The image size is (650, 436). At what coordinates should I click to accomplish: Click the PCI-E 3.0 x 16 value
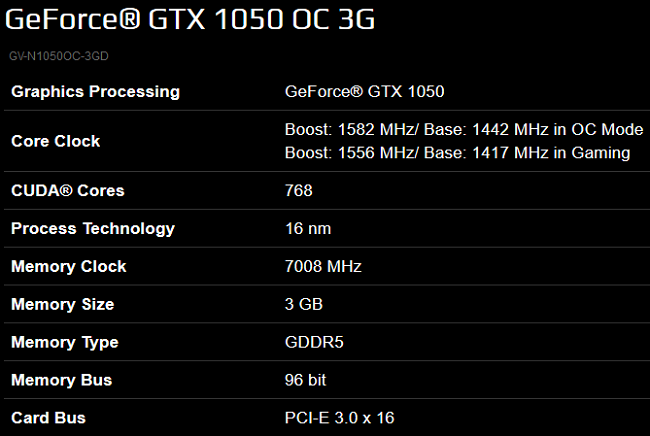(340, 418)
